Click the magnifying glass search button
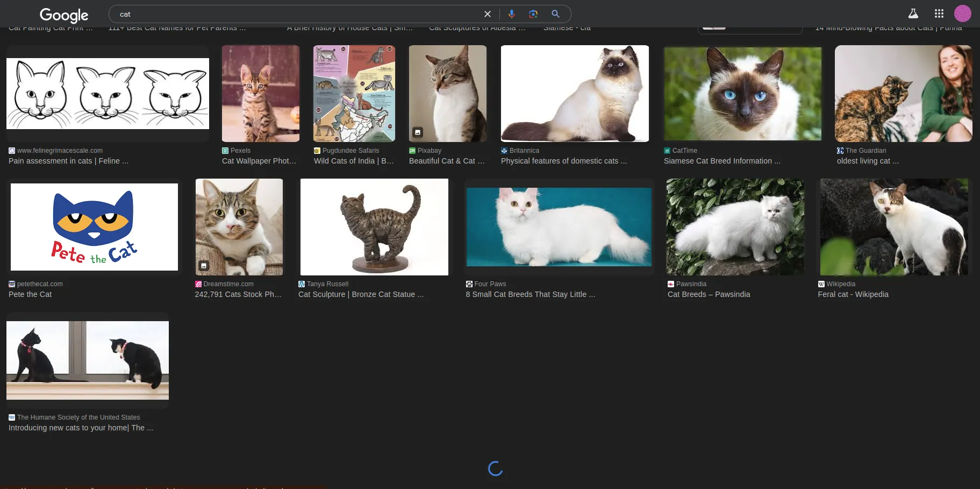 click(555, 14)
